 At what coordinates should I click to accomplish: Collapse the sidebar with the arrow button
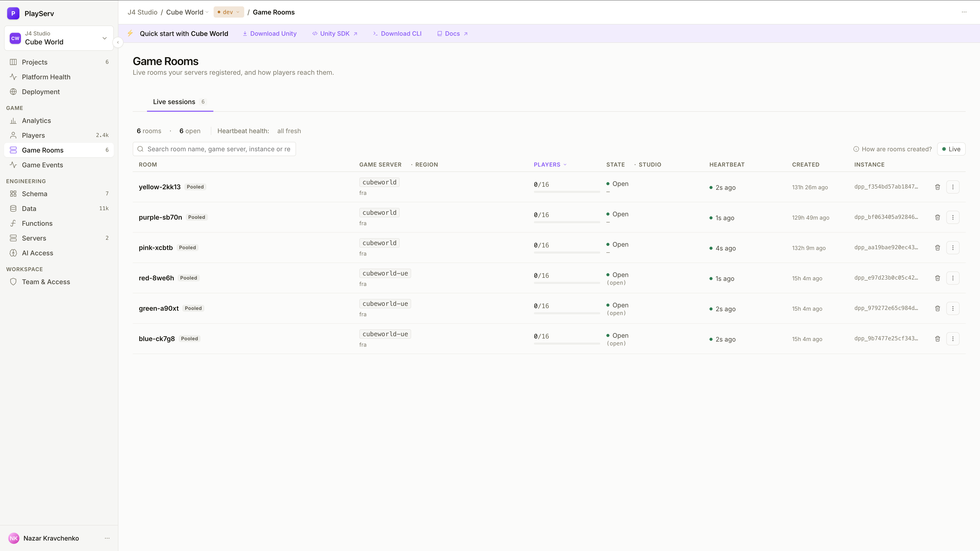click(118, 42)
